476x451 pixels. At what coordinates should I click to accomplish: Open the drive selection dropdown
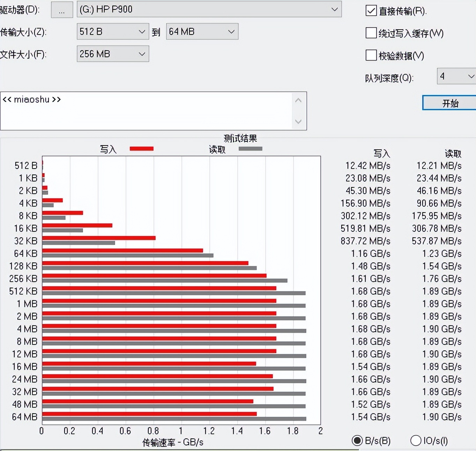click(335, 9)
